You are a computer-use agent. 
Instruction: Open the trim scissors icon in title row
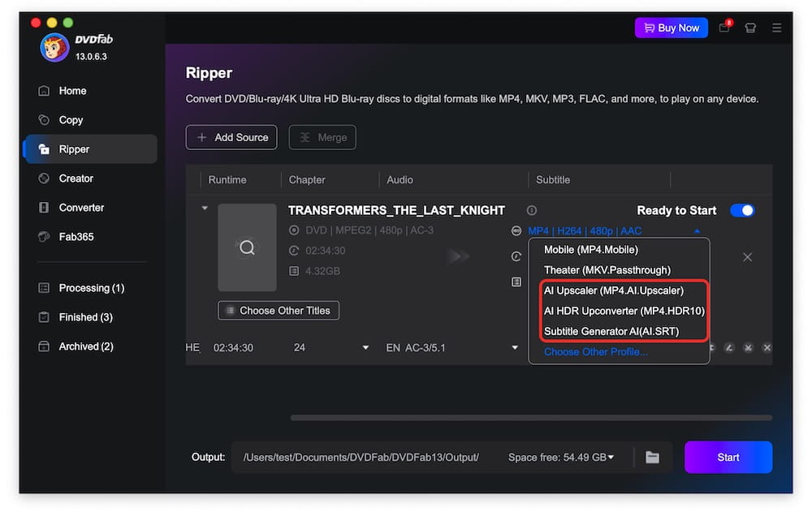pos(749,348)
